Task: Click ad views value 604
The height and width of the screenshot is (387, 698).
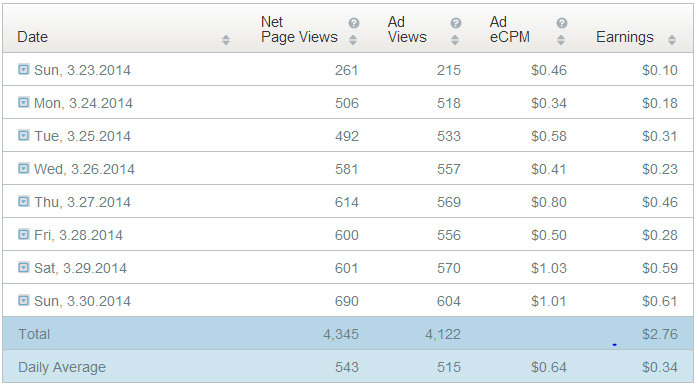Action: (449, 301)
